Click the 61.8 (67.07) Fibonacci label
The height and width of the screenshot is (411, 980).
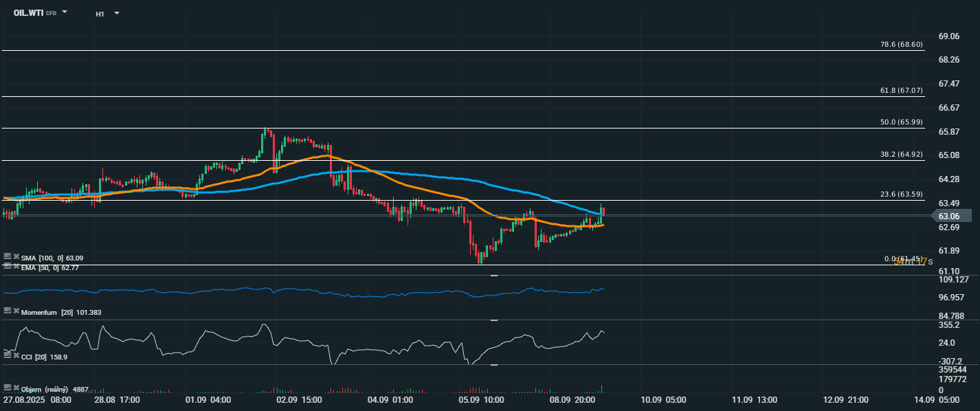coord(902,90)
